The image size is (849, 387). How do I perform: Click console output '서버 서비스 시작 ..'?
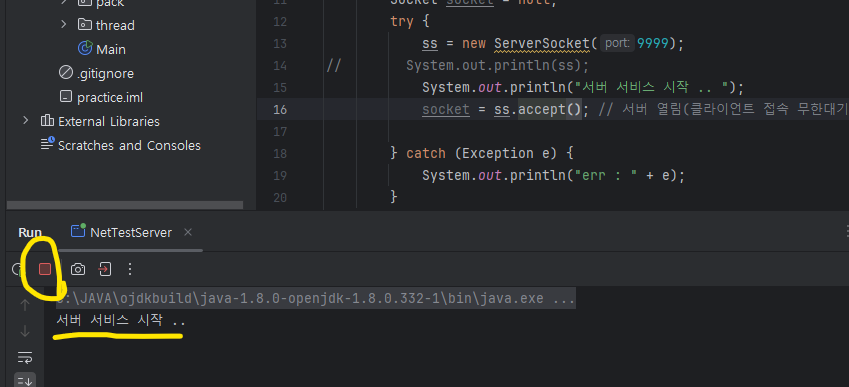[x=121, y=320]
